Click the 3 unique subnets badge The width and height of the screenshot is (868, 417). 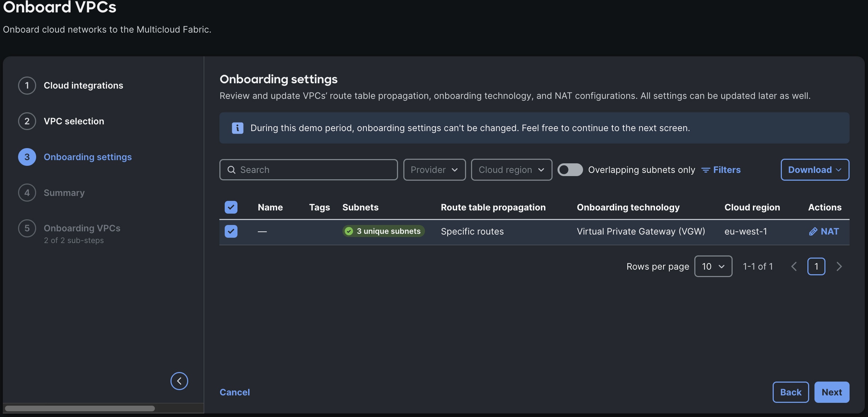(x=383, y=231)
